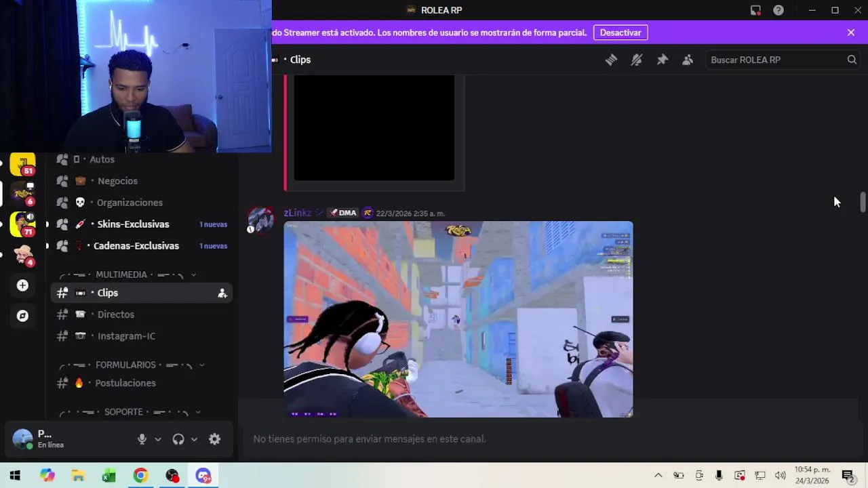Click the search magnifier icon

click(852, 60)
